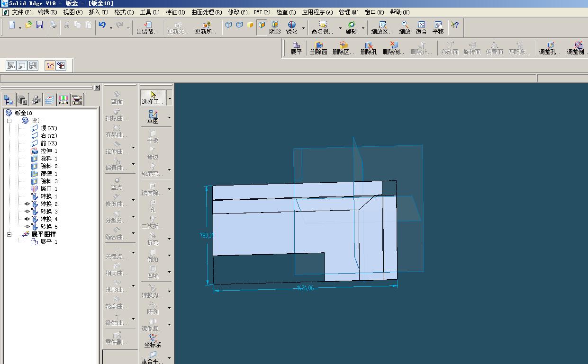This screenshot has height=364, width=588.
Task: Click the 草图 sketch button
Action: coord(153,117)
